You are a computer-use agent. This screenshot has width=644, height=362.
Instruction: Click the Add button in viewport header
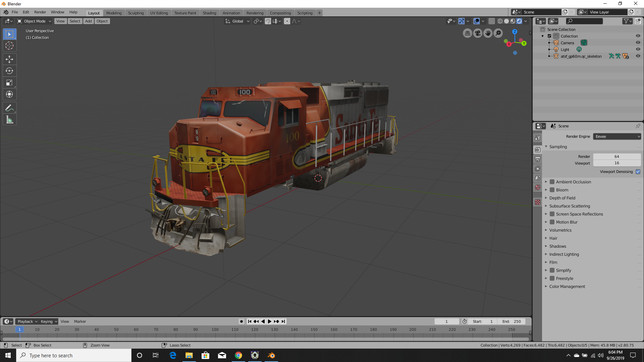click(x=88, y=21)
